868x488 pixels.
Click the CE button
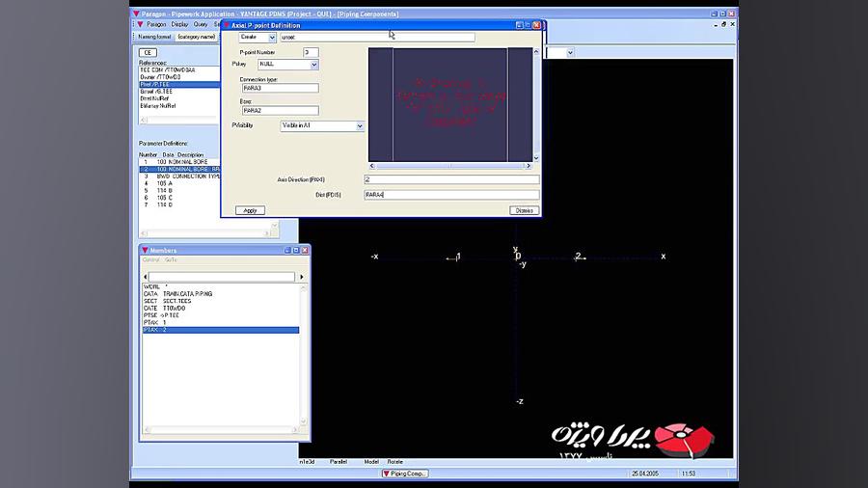tap(148, 53)
